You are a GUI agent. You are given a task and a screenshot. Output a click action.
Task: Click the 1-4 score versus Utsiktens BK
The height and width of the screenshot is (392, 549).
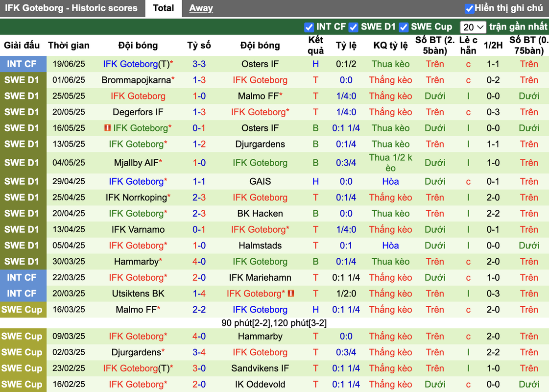[199, 294]
